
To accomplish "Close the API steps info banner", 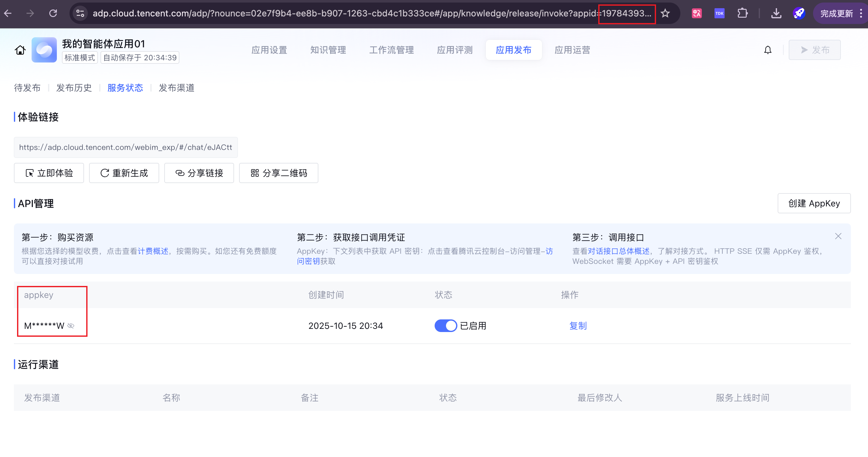I will click(x=838, y=236).
